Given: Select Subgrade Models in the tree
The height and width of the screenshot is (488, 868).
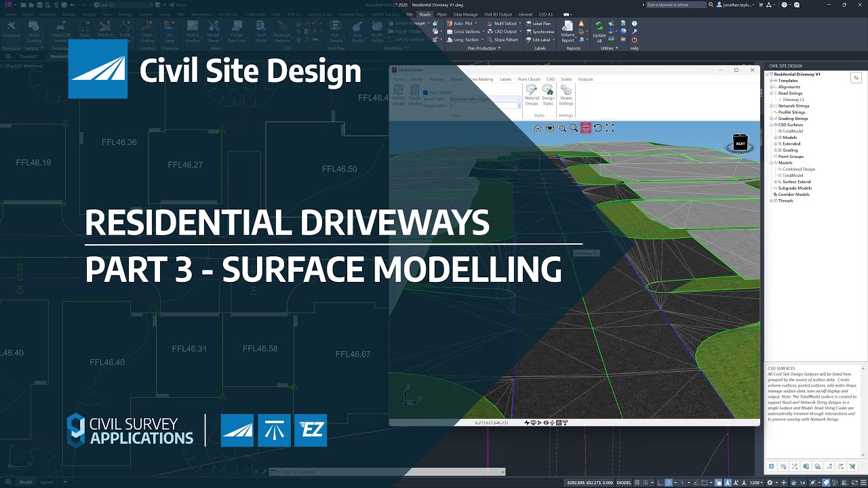Looking at the screenshot, I should (x=795, y=188).
